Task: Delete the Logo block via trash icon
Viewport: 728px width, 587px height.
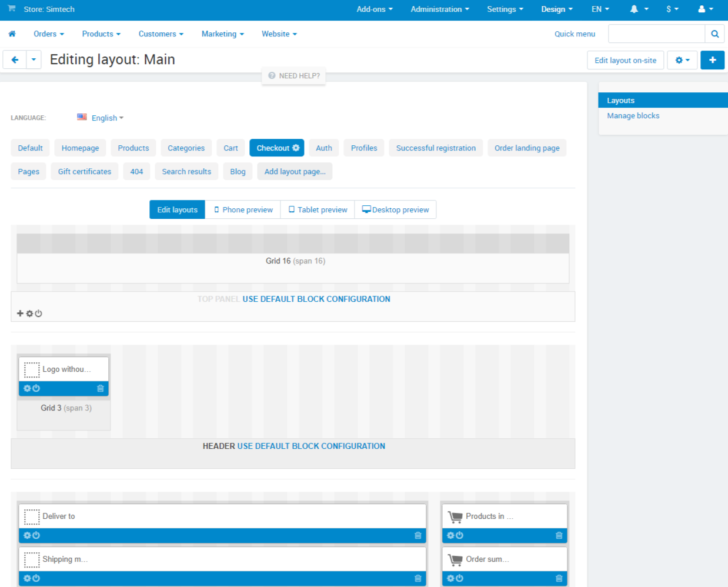Action: pos(101,388)
